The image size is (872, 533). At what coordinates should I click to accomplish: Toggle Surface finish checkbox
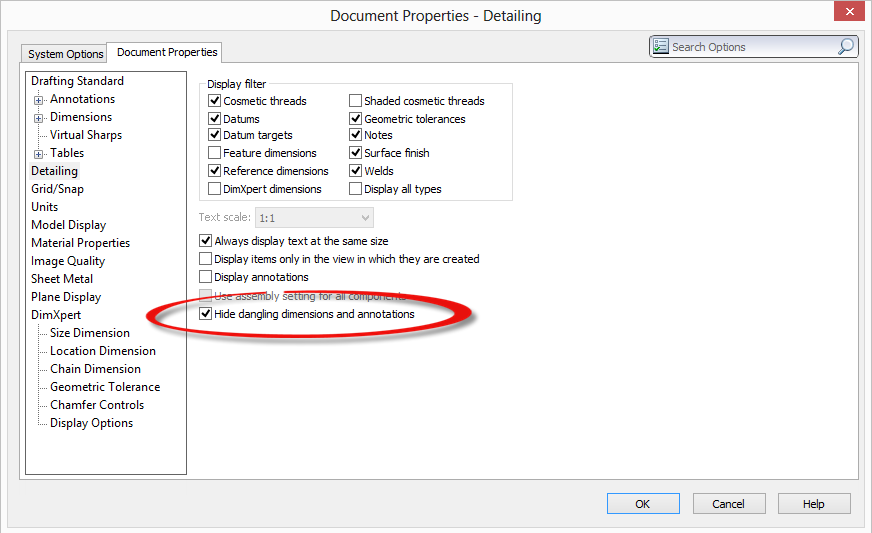(x=355, y=152)
